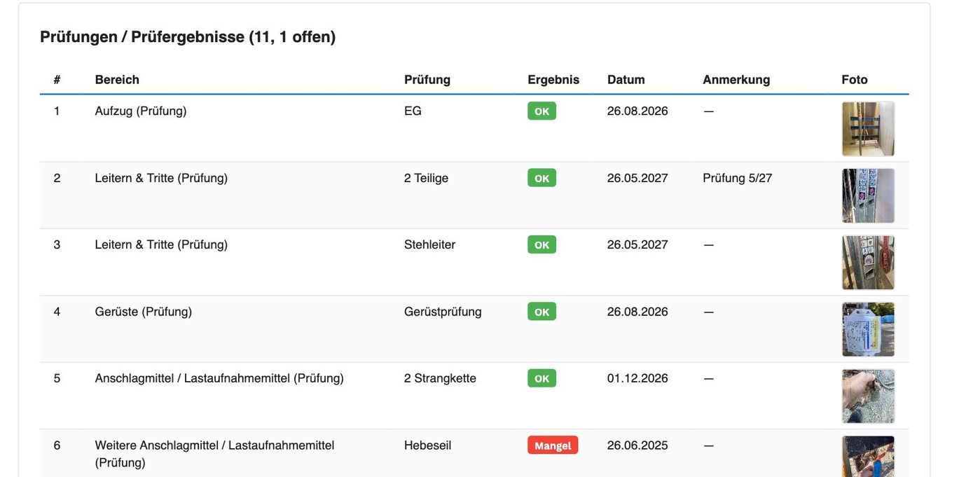This screenshot has width=980, height=477.
Task: Click the date 26.05.2027 in the 2 Teilige row
Action: (x=637, y=178)
